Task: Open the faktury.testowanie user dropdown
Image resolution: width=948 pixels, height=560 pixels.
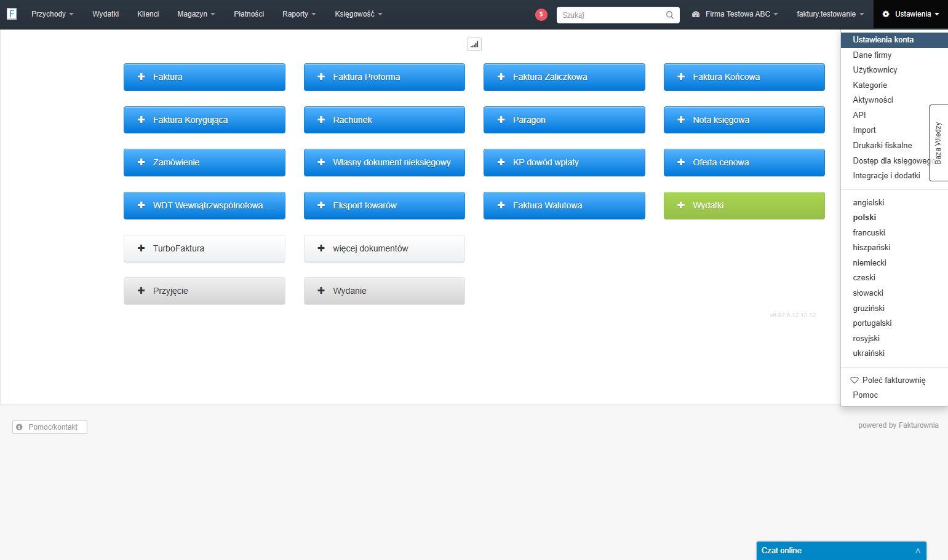Action: [830, 14]
